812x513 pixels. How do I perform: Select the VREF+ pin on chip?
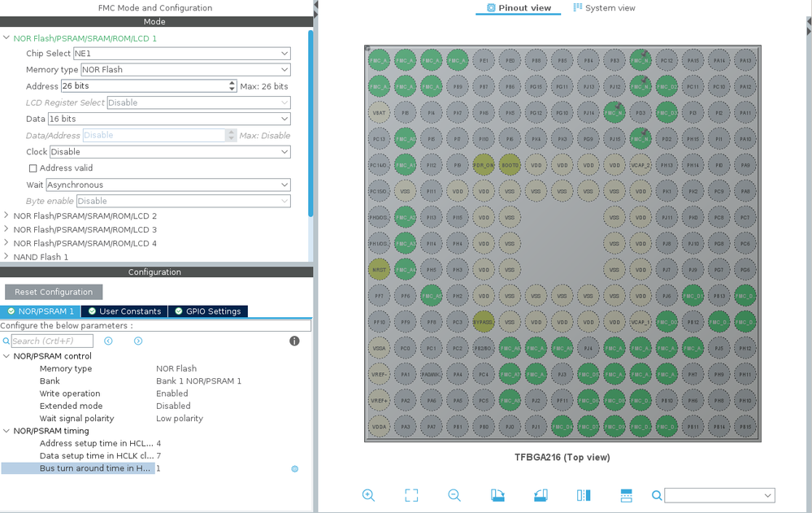tap(379, 401)
